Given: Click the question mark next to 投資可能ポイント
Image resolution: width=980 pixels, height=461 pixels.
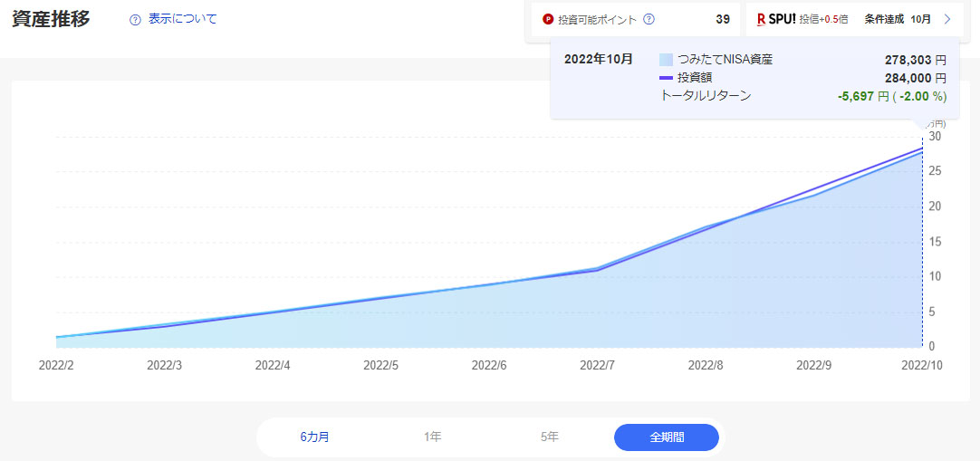Looking at the screenshot, I should [649, 19].
